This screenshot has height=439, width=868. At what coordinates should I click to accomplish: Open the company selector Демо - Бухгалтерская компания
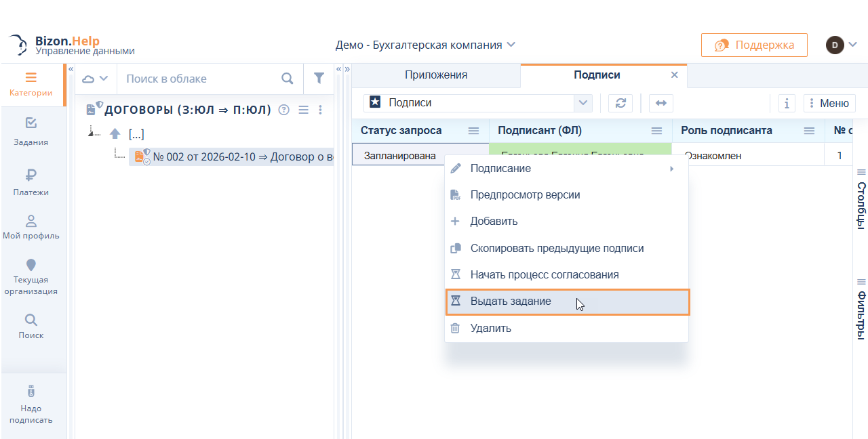pos(425,45)
